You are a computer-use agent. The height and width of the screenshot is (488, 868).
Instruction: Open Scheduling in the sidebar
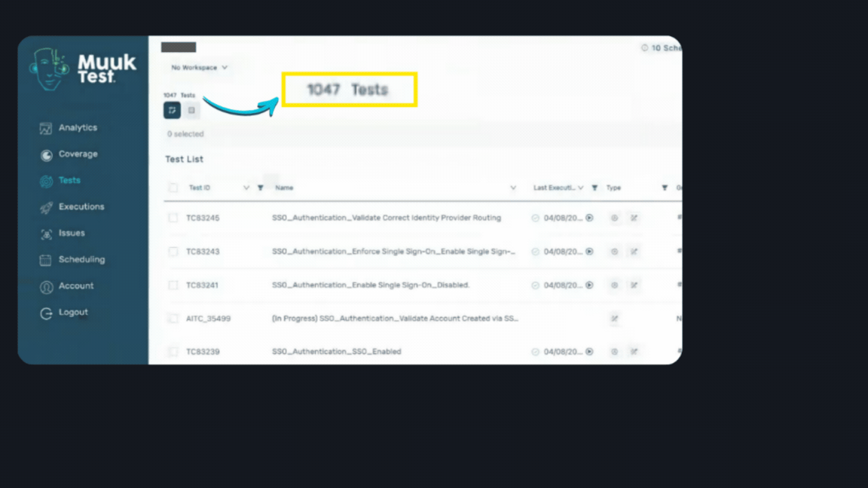tap(81, 260)
